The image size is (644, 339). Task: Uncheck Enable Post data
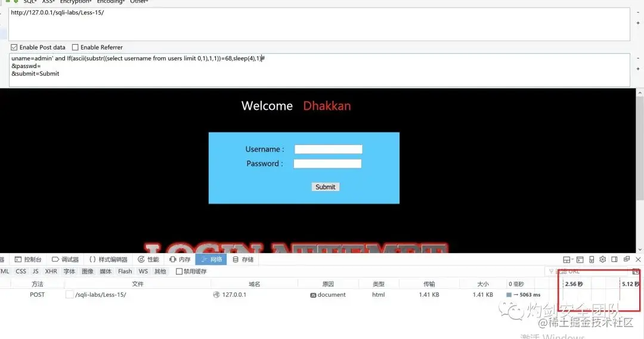tap(14, 47)
